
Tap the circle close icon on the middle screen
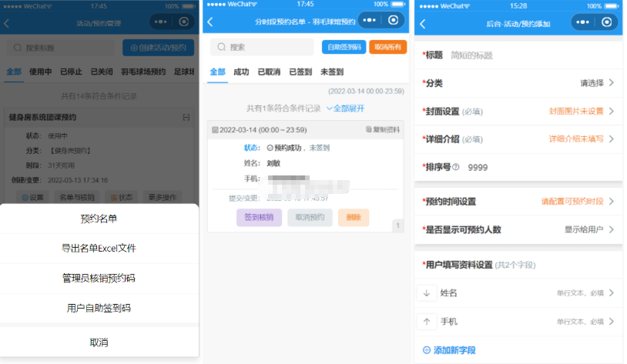393,20
